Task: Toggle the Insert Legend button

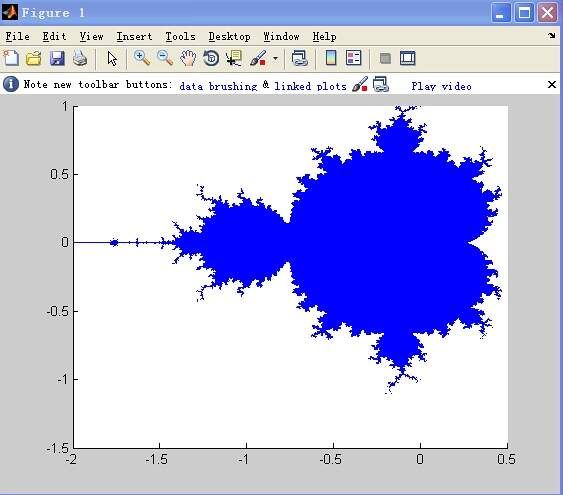Action: point(354,58)
